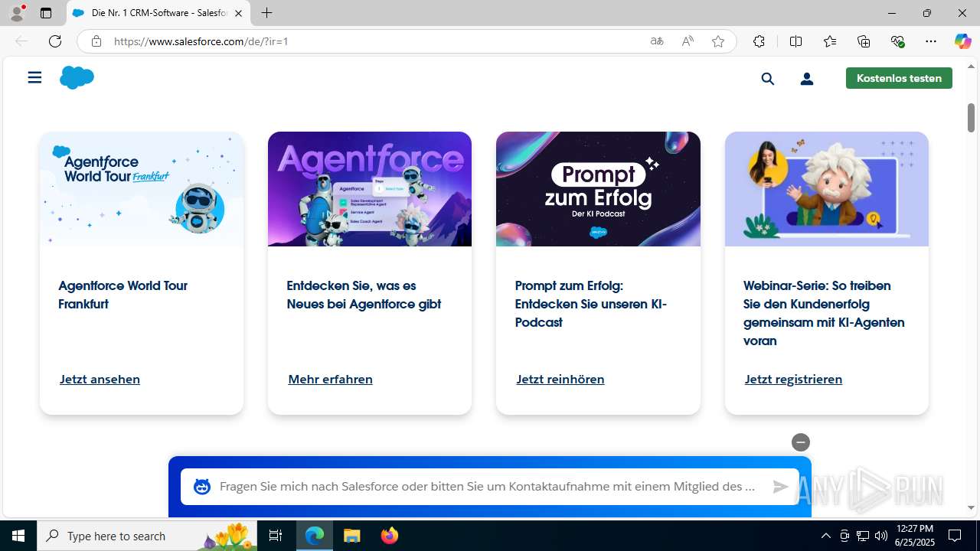The width and height of the screenshot is (980, 551).
Task: Go back with the browser back arrow
Action: click(x=21, y=41)
